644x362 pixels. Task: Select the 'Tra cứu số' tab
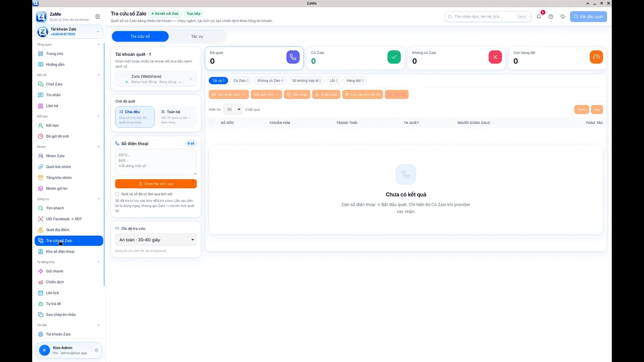click(x=140, y=36)
